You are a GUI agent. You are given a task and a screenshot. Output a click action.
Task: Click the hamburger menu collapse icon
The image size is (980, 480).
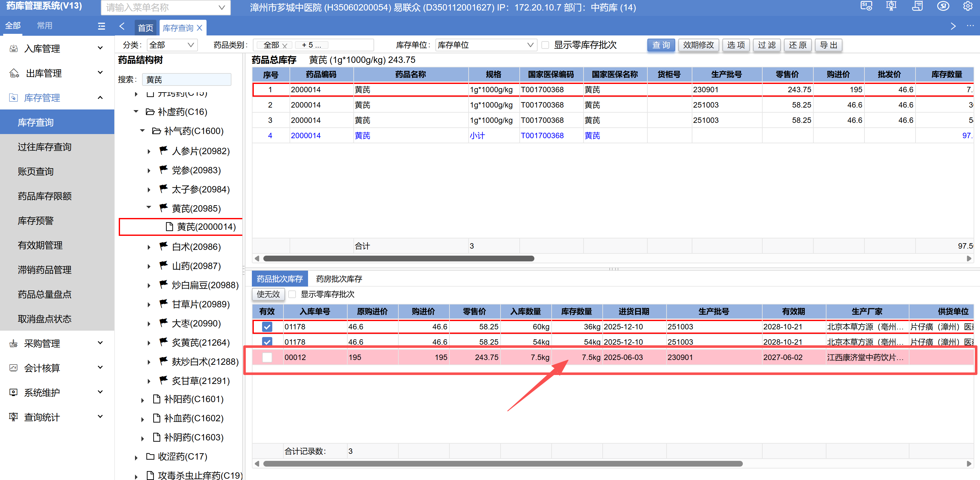tap(101, 26)
